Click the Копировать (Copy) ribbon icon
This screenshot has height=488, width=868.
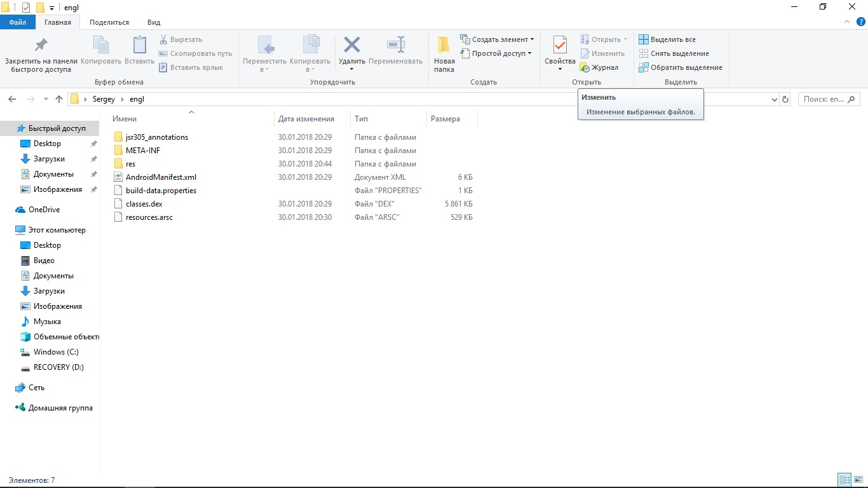pos(101,51)
